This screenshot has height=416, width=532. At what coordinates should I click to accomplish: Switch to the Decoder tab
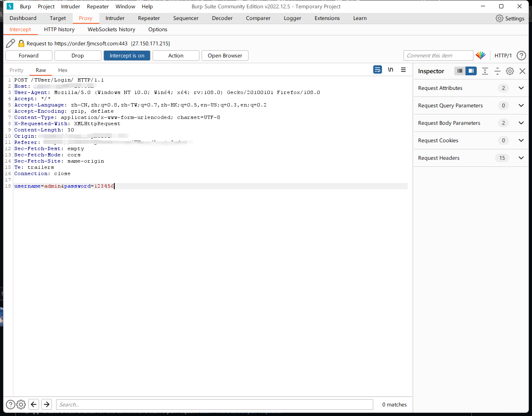tap(222, 18)
